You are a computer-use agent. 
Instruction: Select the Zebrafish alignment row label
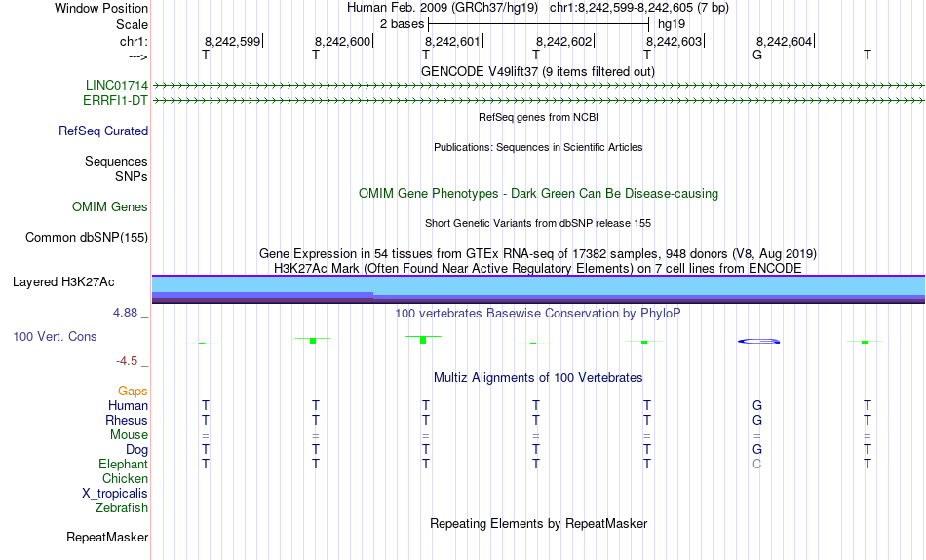click(x=122, y=507)
